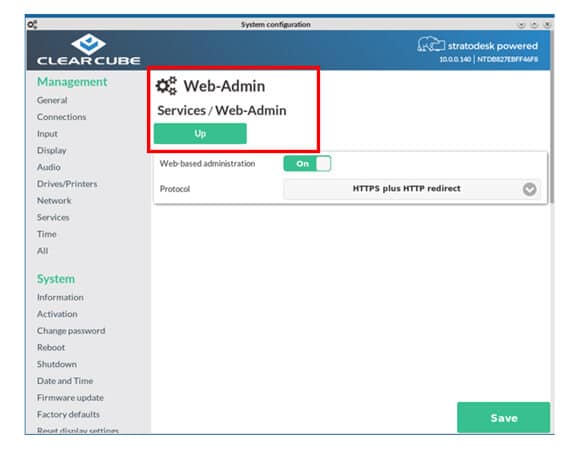Click the device IP and ID text
This screenshot has width=585, height=460.
tap(488, 59)
